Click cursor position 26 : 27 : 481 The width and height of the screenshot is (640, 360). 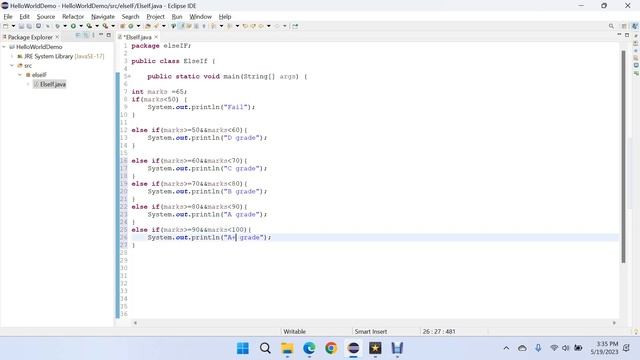pyautogui.click(x=439, y=331)
